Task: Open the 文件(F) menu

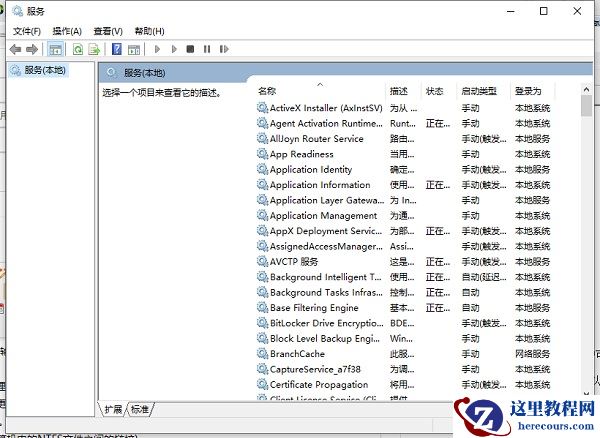Action: [27, 31]
